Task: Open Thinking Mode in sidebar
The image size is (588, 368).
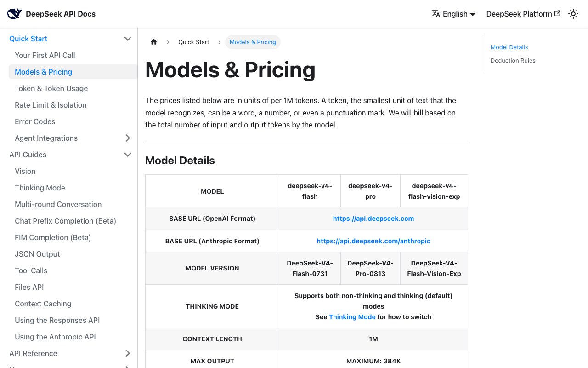Action: click(x=40, y=188)
